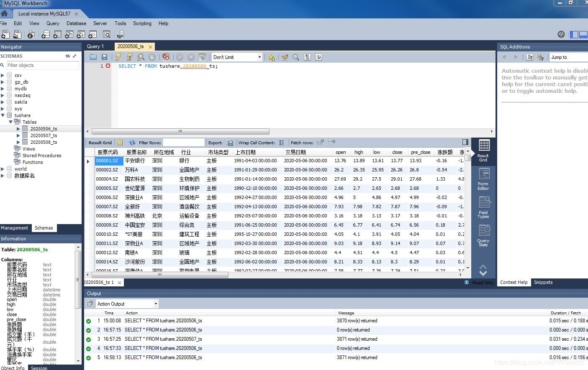Go to the home screen tab
Screen dimensions: 588x370
coord(4,13)
